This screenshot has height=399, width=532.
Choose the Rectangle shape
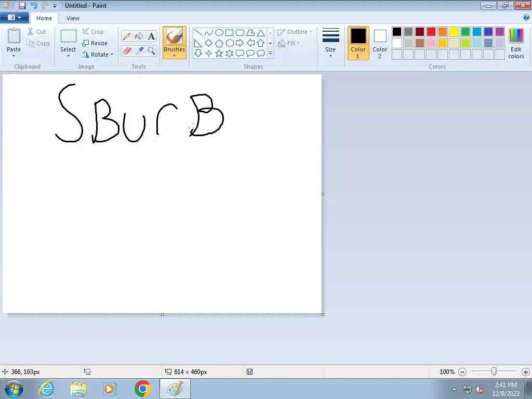tap(229, 33)
